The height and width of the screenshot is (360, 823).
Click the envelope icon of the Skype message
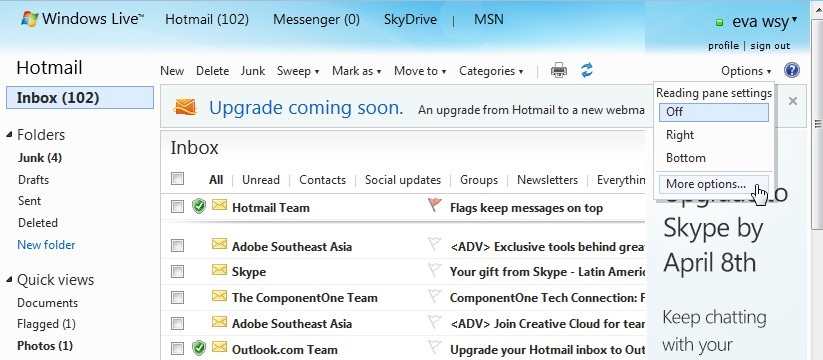219,270
